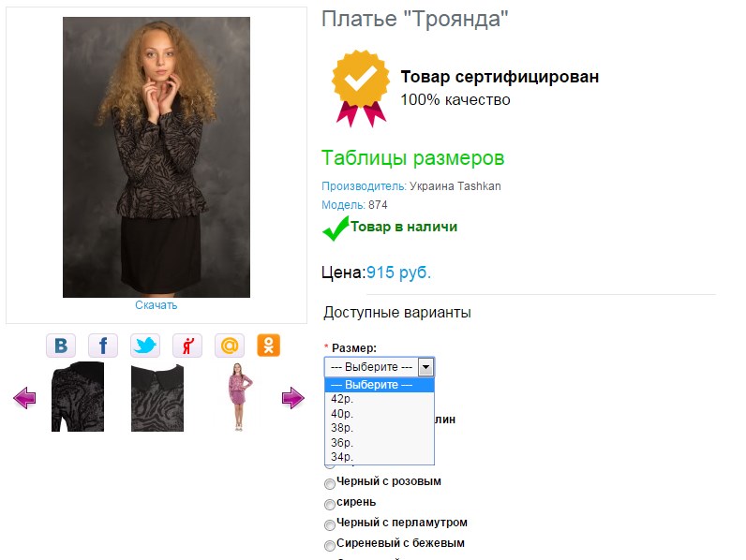Share on VKontakte icon

(x=61, y=346)
